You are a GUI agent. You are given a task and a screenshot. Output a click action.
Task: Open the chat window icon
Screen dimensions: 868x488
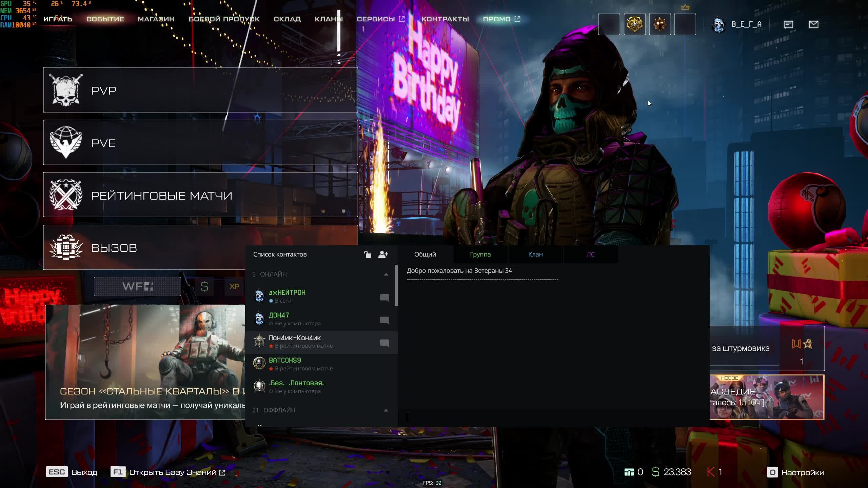coord(788,24)
